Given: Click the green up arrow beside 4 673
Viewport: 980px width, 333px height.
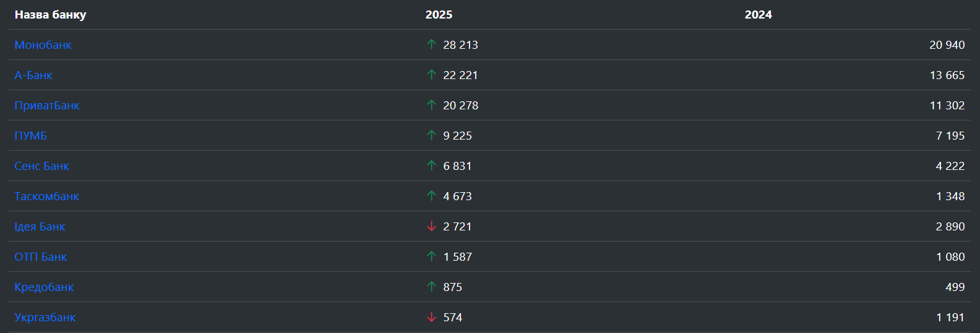Looking at the screenshot, I should pyautogui.click(x=432, y=196).
